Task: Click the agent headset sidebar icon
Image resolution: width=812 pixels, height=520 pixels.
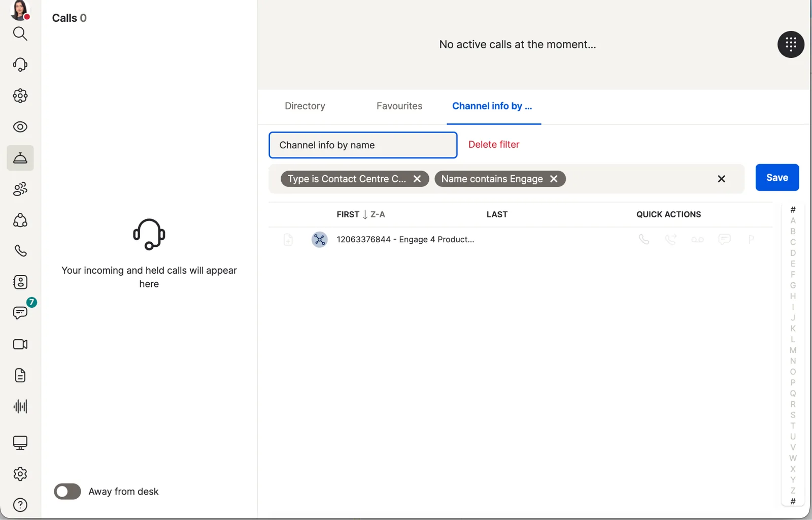Action: point(20,64)
